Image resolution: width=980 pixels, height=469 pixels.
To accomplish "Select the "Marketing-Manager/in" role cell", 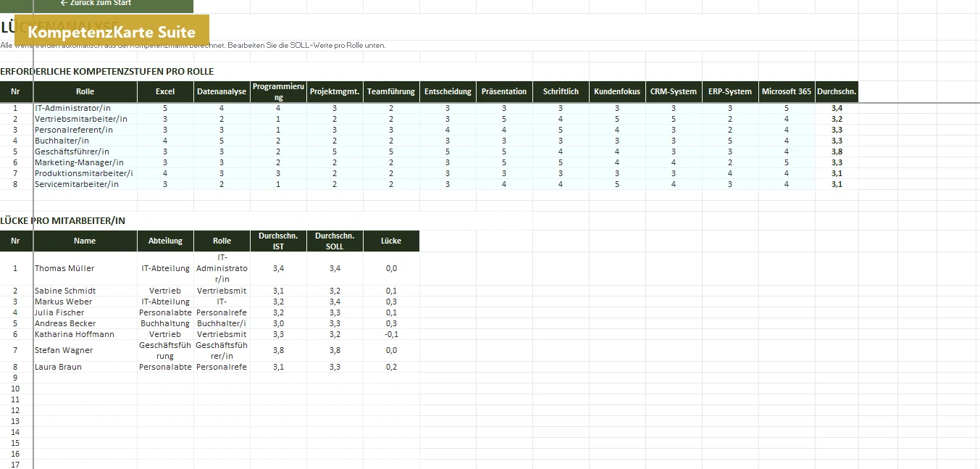I will coord(85,162).
